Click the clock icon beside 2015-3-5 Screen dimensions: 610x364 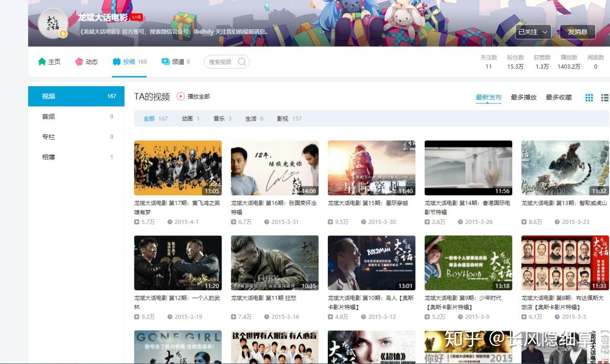coord(557,317)
